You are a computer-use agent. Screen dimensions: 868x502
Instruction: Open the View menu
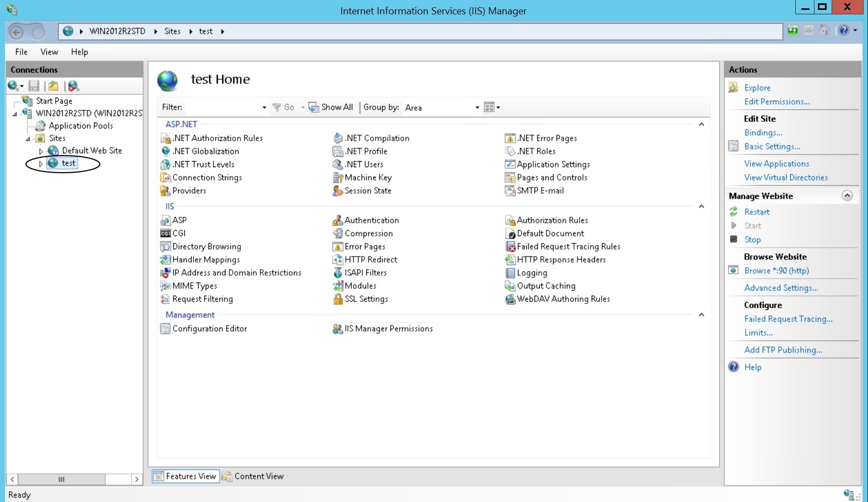[49, 52]
